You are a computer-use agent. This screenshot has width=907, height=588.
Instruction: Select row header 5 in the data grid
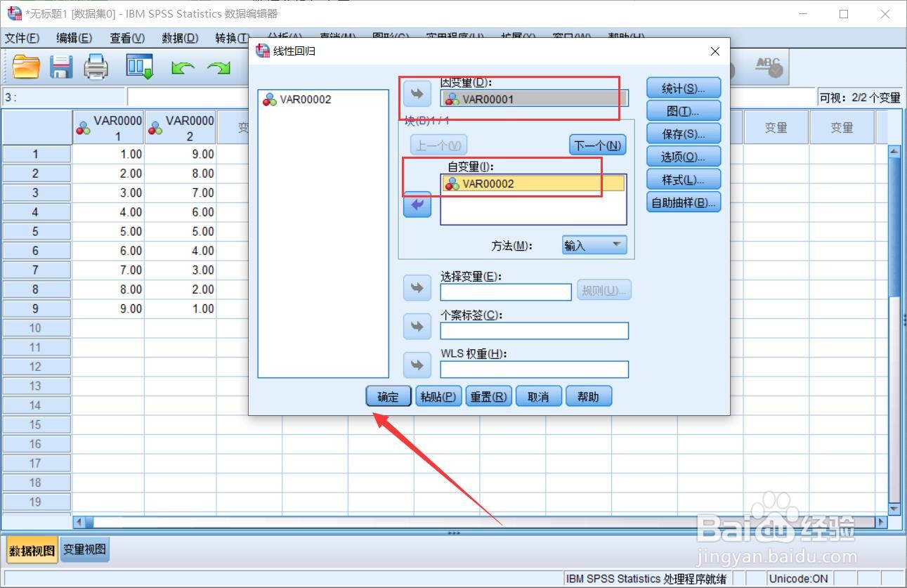pyautogui.click(x=37, y=231)
